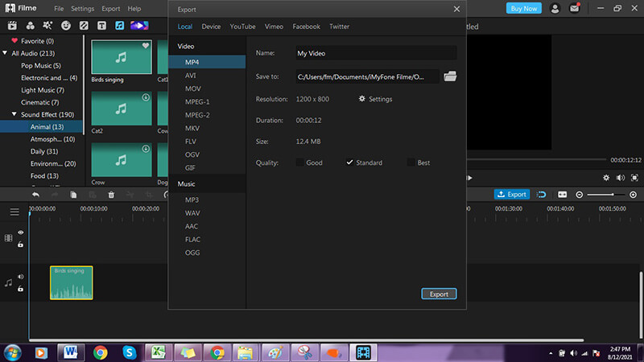Click the timeline zoom slider
644x362 pixels.
[606, 195]
